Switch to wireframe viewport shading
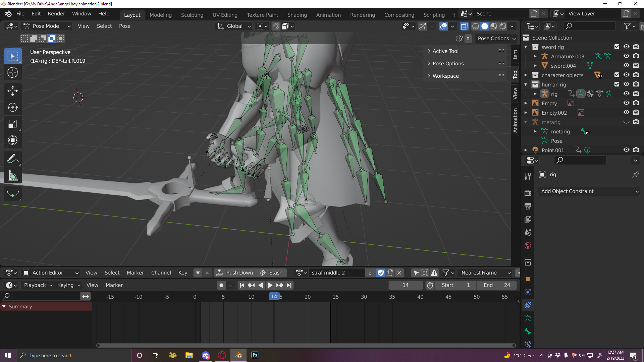Viewport: 644px width, 362px height. (475, 26)
